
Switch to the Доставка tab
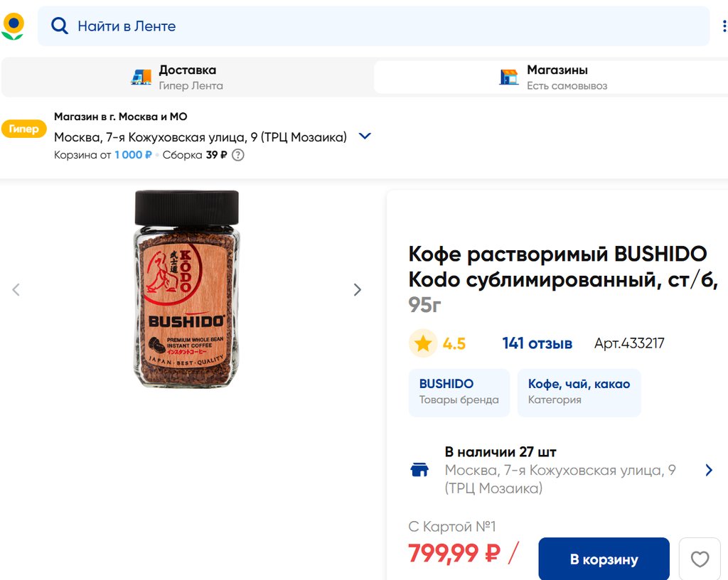tap(188, 77)
